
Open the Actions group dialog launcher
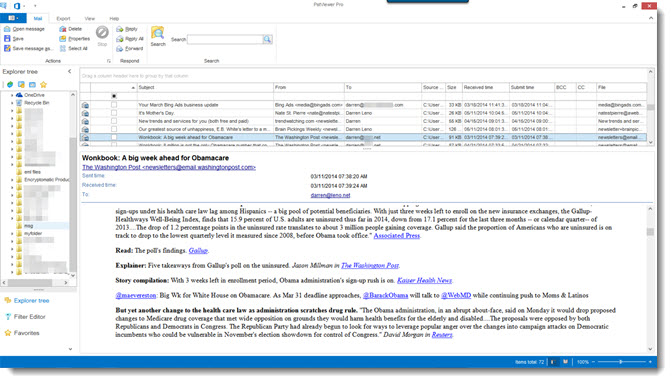point(109,61)
